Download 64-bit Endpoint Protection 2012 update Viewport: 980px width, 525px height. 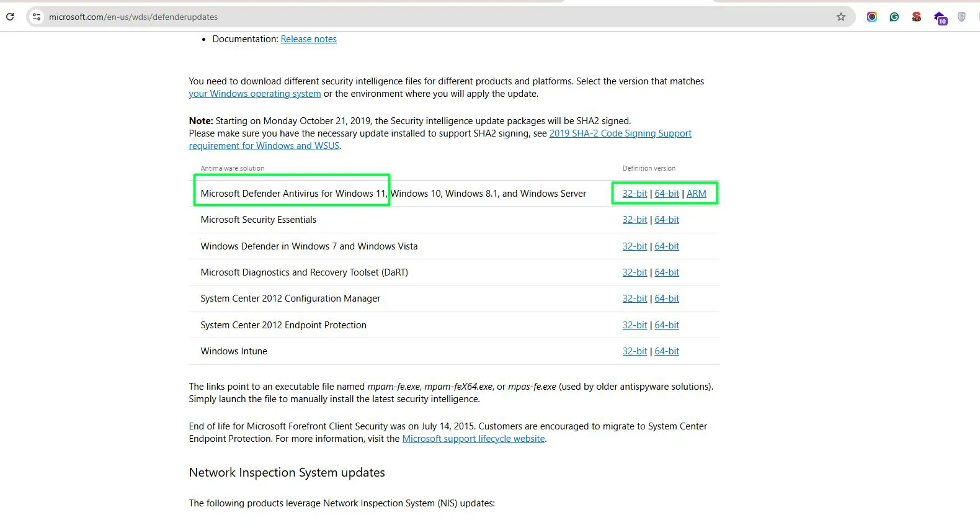667,325
